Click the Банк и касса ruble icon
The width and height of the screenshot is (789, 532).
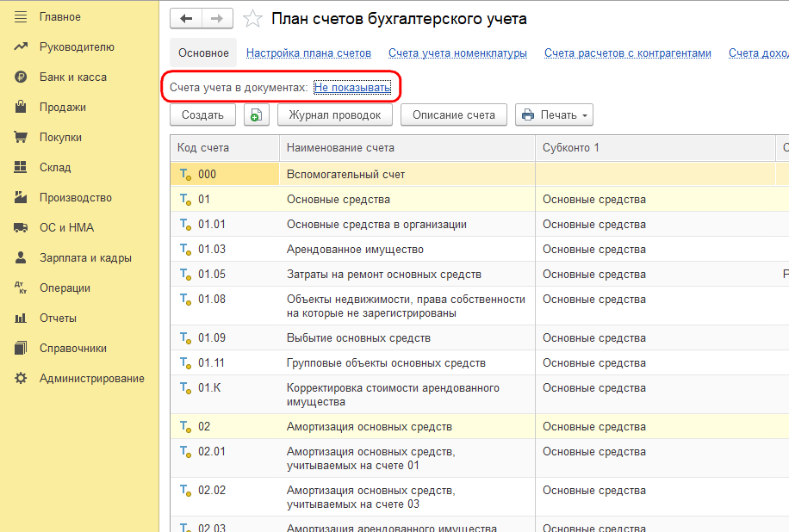click(21, 77)
